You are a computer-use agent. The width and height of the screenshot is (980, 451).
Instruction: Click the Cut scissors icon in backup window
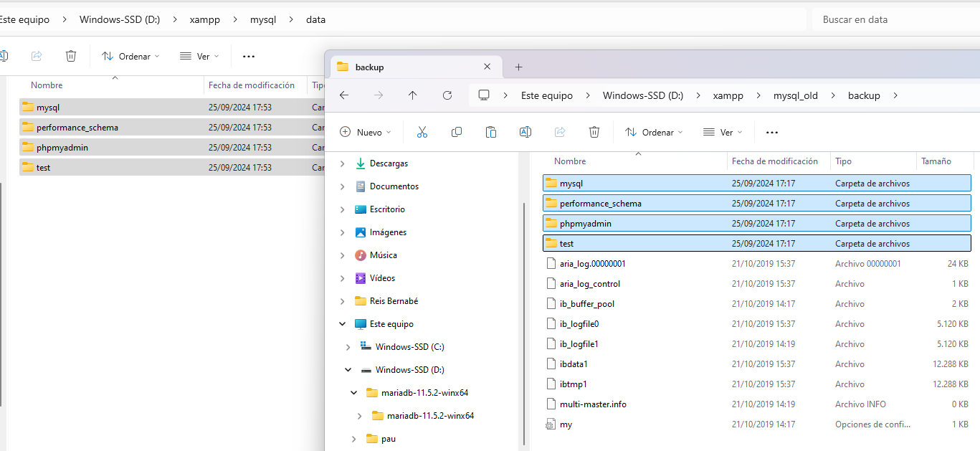click(x=422, y=132)
